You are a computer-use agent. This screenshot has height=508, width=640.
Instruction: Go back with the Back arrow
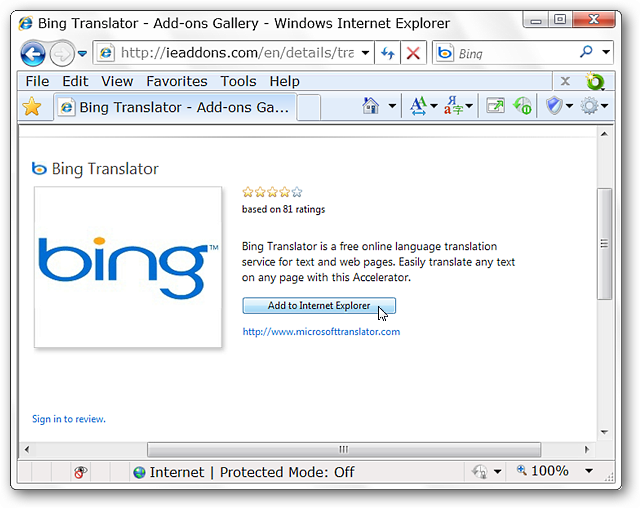pos(33,53)
